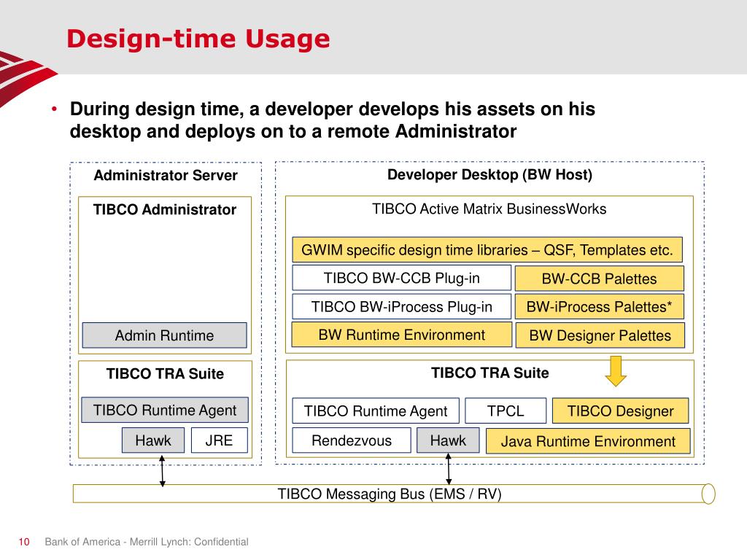The width and height of the screenshot is (747, 560).
Task: Click 'TIBCO TRA Suite' heading in Developer Desktop
Action: point(489,373)
